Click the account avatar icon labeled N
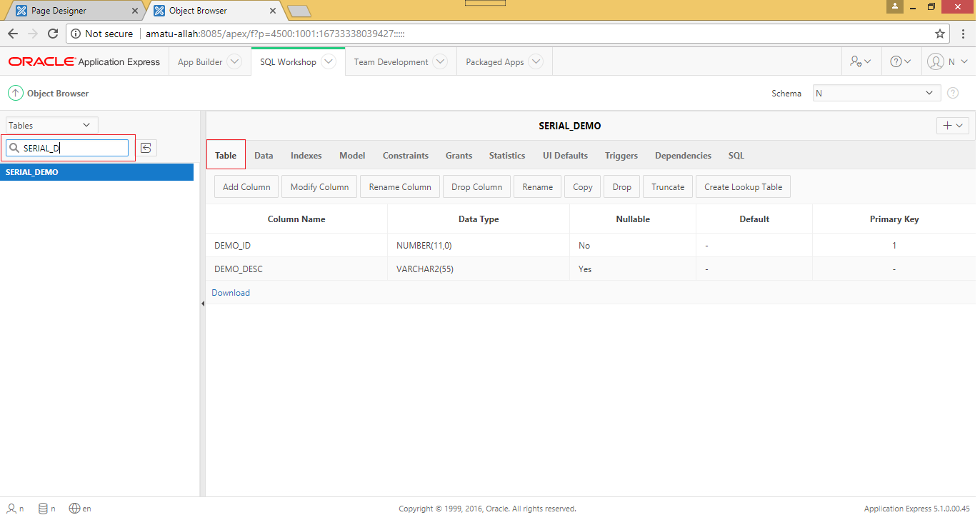This screenshot has width=980, height=520. tap(941, 61)
